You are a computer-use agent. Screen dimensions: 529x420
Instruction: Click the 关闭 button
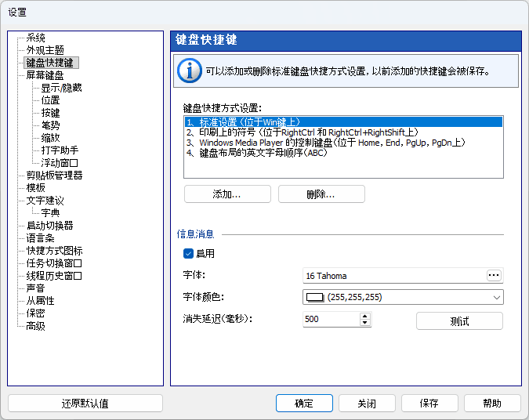coord(367,404)
